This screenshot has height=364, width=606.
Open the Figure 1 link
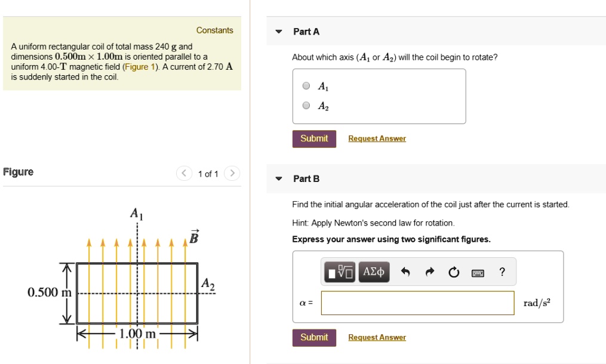[138, 66]
